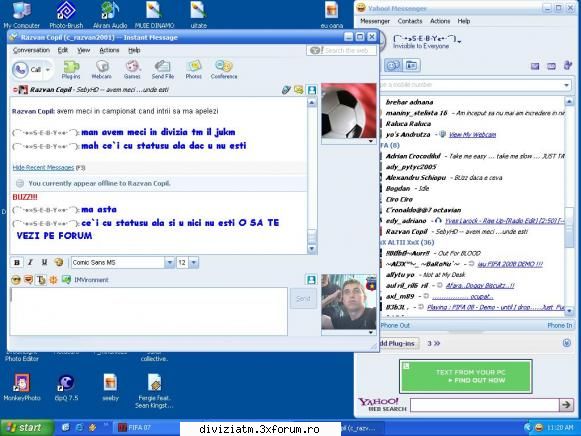Click down arrow of contact list scrollbar
Screen dimensions: 581x436
(569, 311)
